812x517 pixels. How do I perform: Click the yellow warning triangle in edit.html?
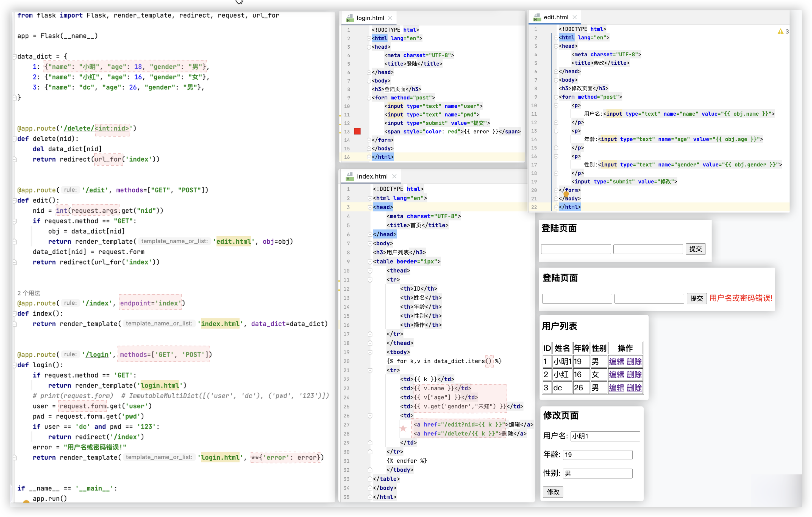click(780, 32)
